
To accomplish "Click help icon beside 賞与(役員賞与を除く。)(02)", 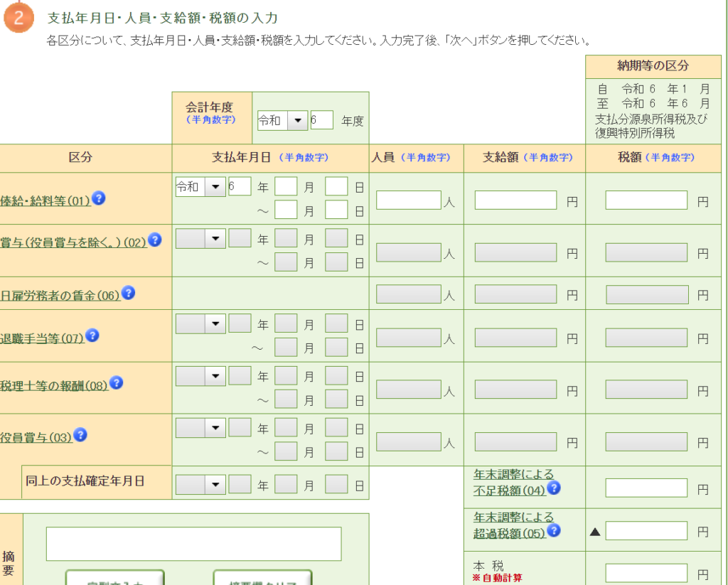I will point(154,240).
